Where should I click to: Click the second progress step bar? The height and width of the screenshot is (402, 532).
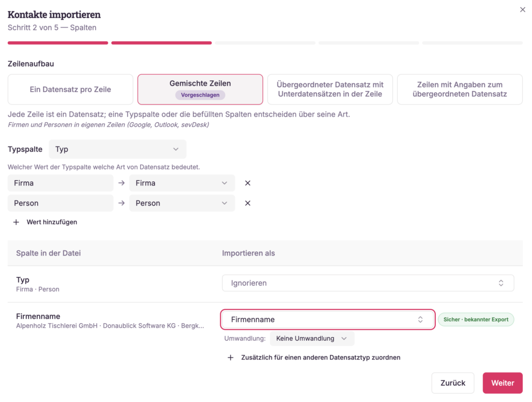[162, 43]
